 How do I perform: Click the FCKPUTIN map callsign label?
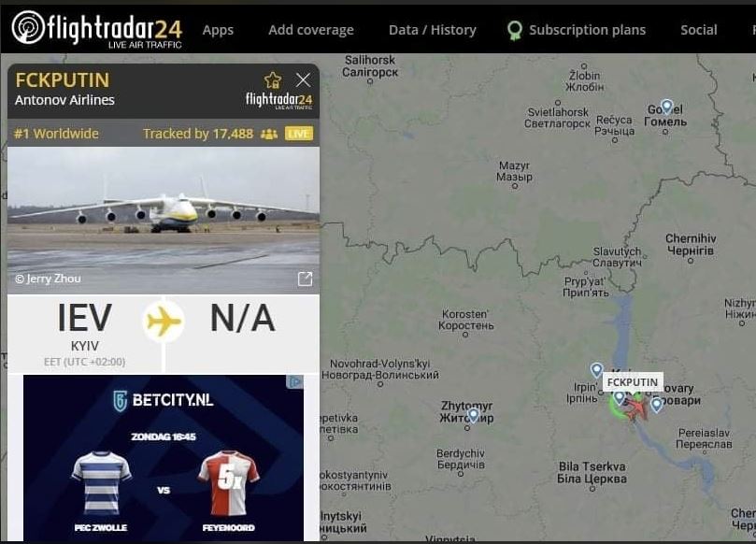pyautogui.click(x=633, y=382)
